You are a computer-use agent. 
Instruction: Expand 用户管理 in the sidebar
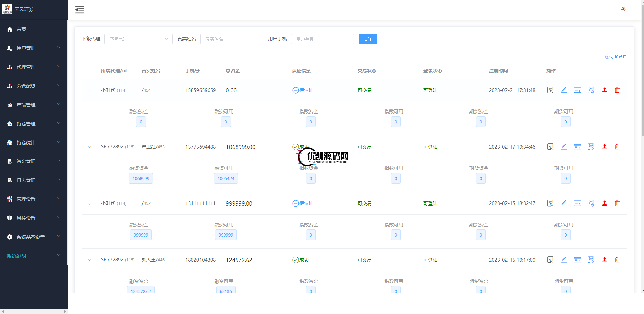[x=34, y=48]
